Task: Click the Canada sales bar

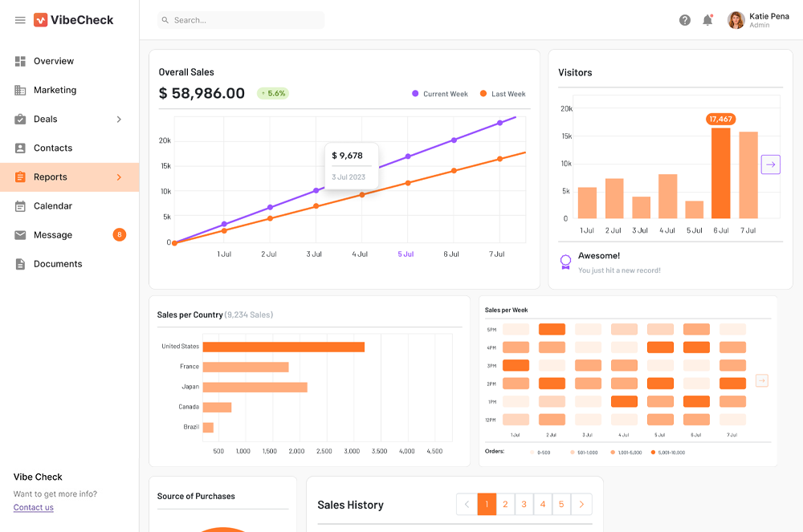Action: tap(217, 407)
